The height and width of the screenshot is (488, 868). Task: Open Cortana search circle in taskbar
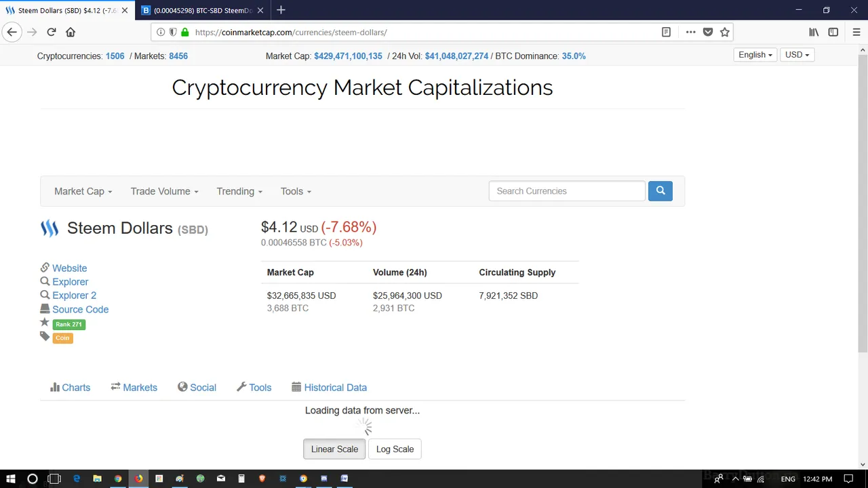(32, 479)
